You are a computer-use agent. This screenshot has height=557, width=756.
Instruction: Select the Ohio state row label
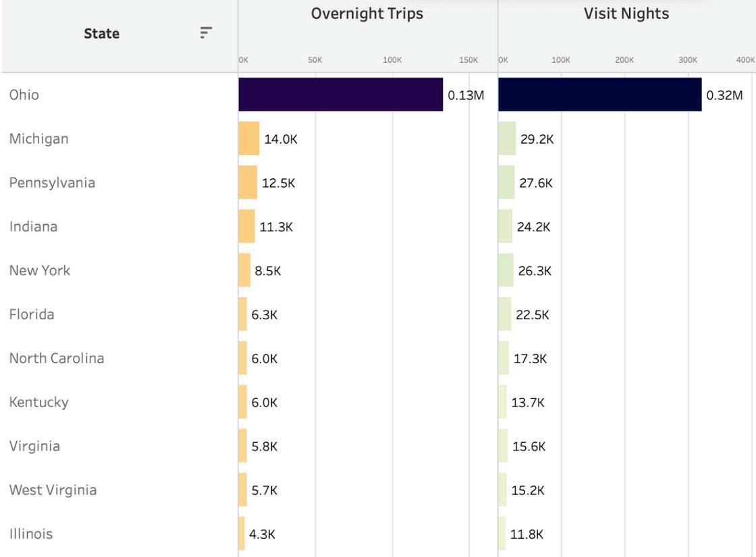[x=24, y=95]
